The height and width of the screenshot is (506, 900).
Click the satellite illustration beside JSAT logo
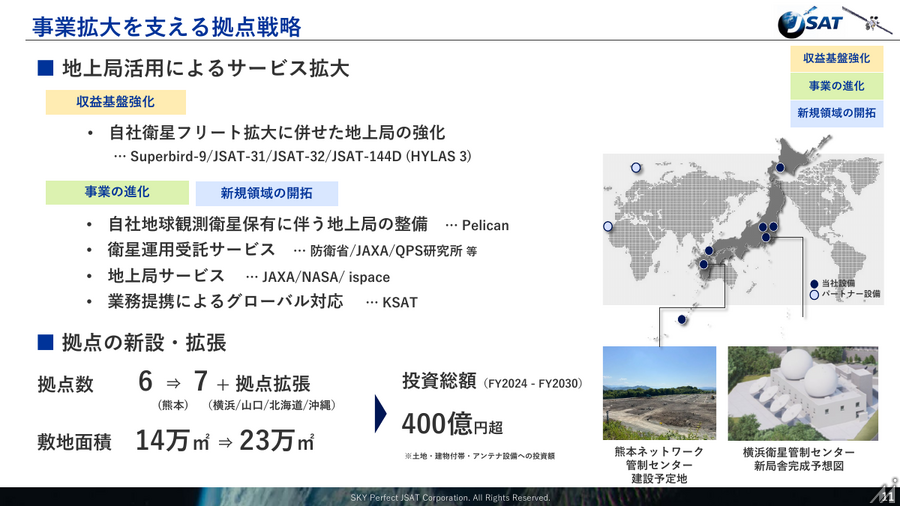(868, 21)
